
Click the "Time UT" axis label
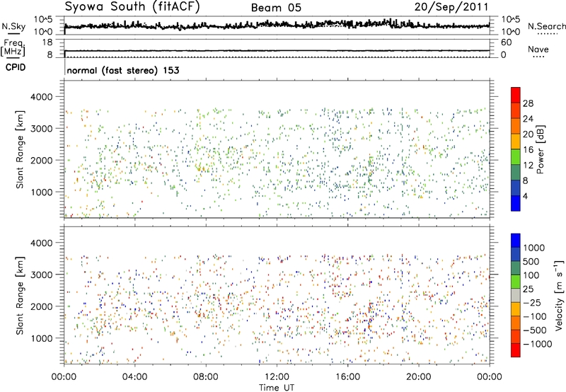(x=277, y=388)
